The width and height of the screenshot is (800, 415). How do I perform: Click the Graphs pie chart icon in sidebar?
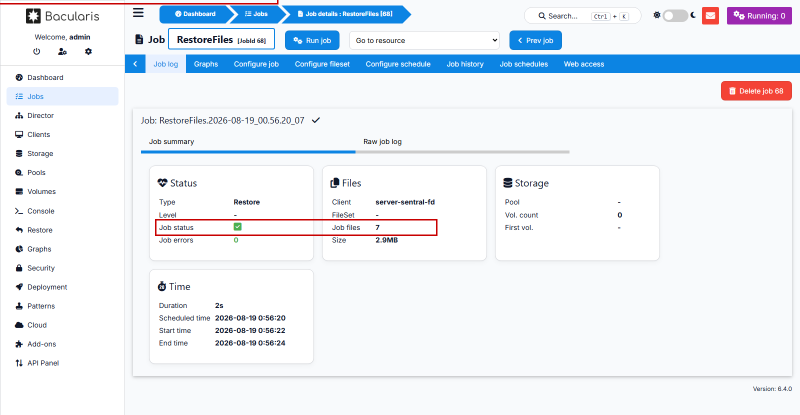19,249
